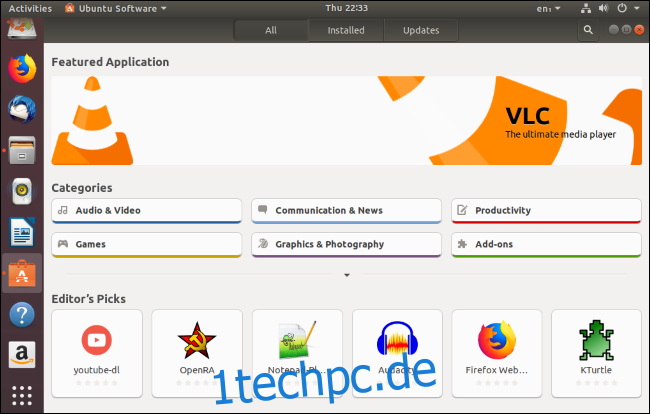Open the Audacity headphones icon
The width and height of the screenshot is (650, 414).
(x=397, y=339)
